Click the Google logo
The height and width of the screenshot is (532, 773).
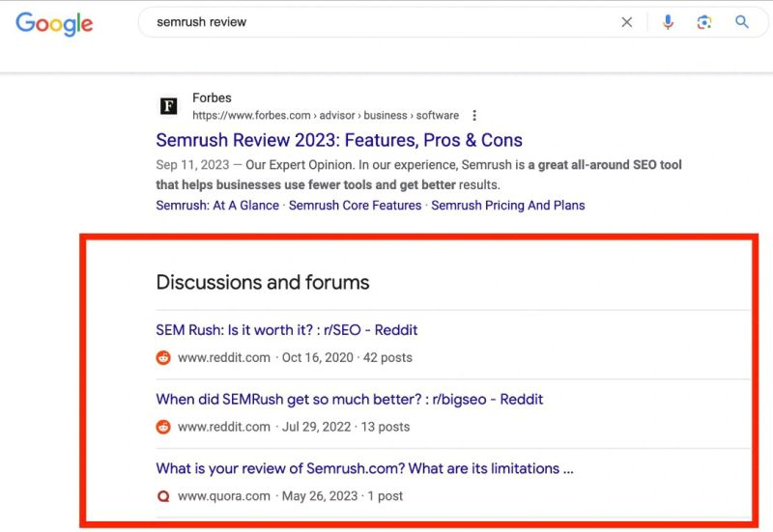click(x=54, y=23)
